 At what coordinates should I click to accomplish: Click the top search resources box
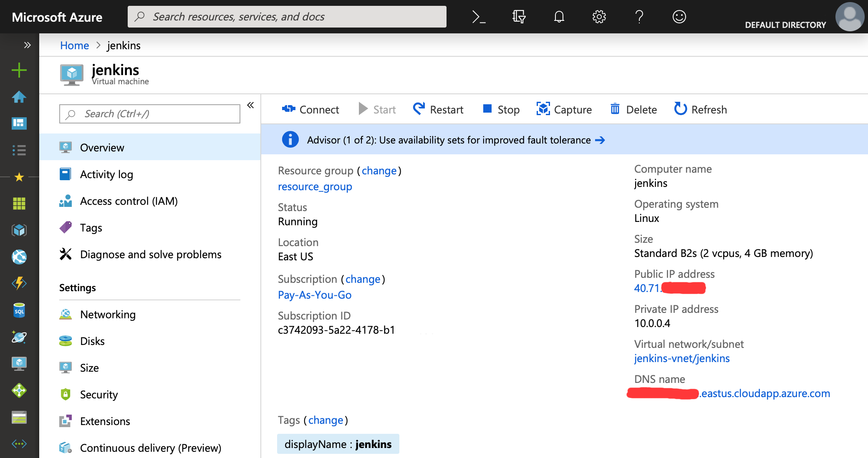287,17
